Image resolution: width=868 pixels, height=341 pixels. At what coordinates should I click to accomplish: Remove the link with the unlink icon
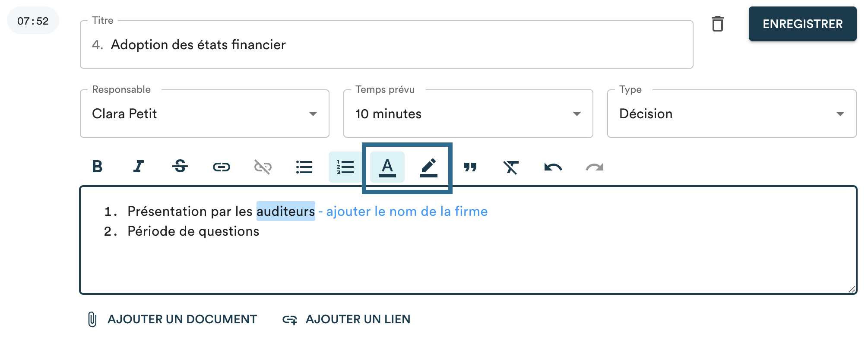(x=263, y=167)
